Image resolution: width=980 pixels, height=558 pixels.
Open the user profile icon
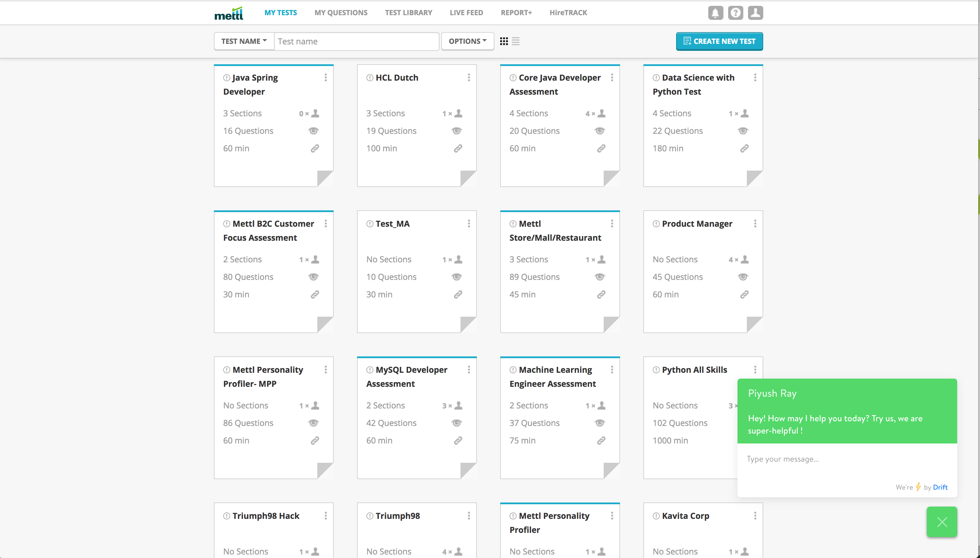coord(755,13)
